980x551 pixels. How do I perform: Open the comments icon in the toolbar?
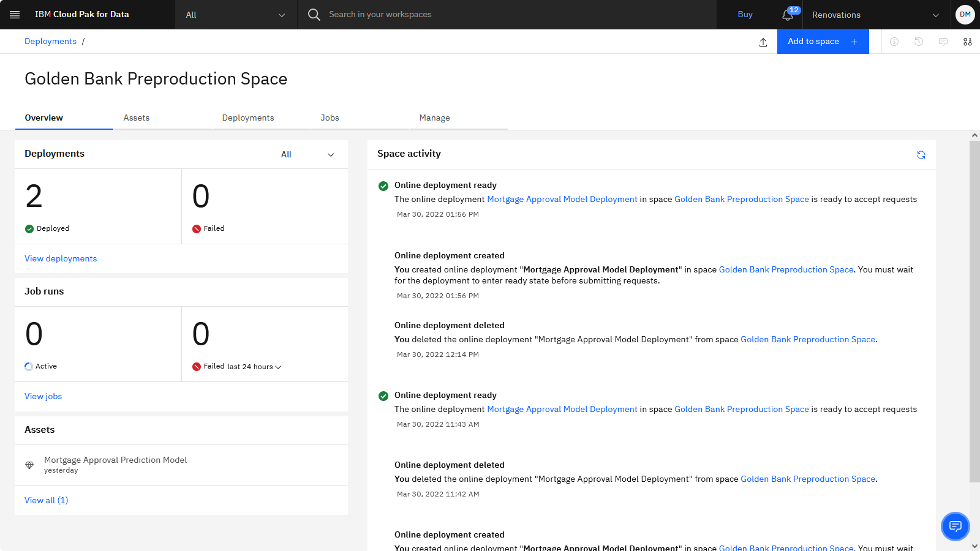tap(943, 42)
